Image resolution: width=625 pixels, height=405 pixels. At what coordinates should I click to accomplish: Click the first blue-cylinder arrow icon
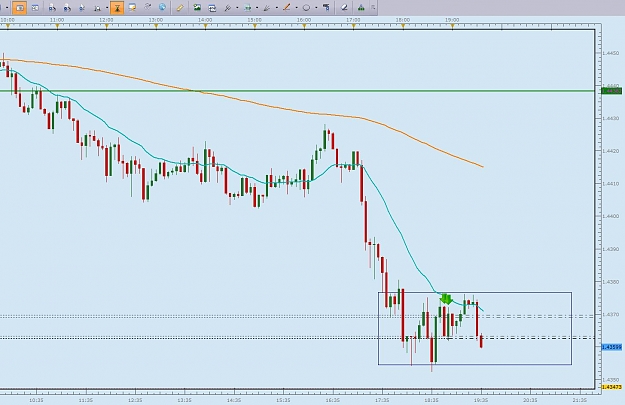(52, 8)
